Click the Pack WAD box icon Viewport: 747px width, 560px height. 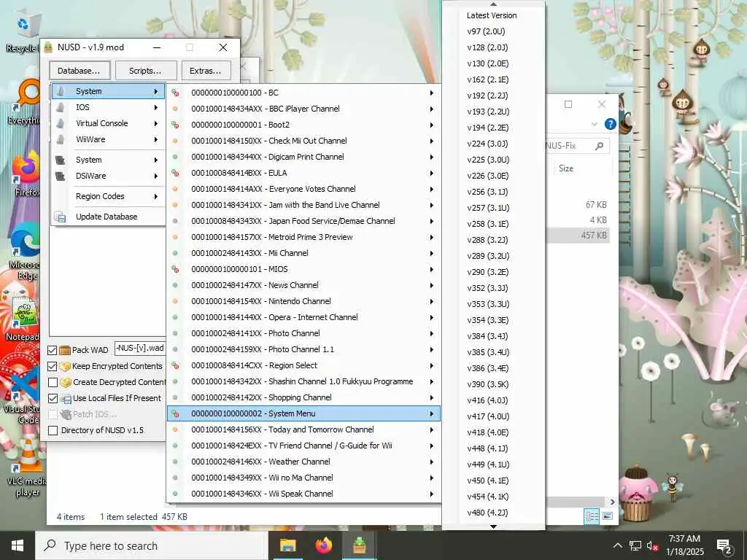pyautogui.click(x=65, y=350)
